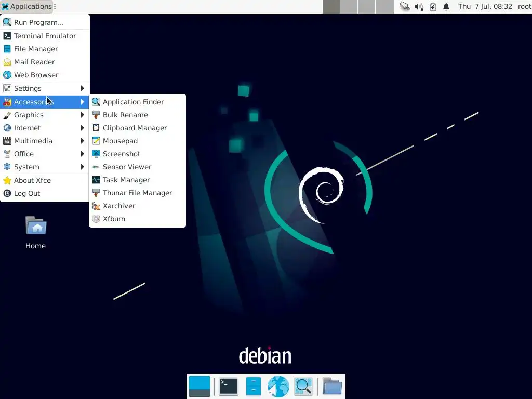The height and width of the screenshot is (399, 532).
Task: Select the Internet category label
Action: click(x=27, y=128)
